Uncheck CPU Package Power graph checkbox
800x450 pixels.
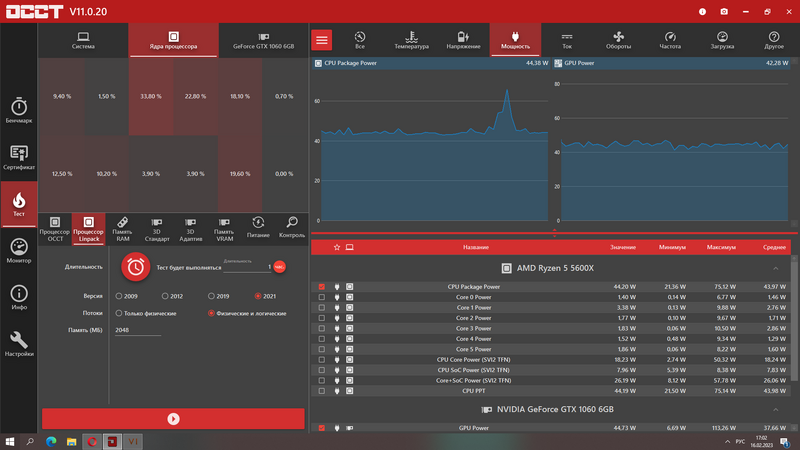tap(321, 287)
